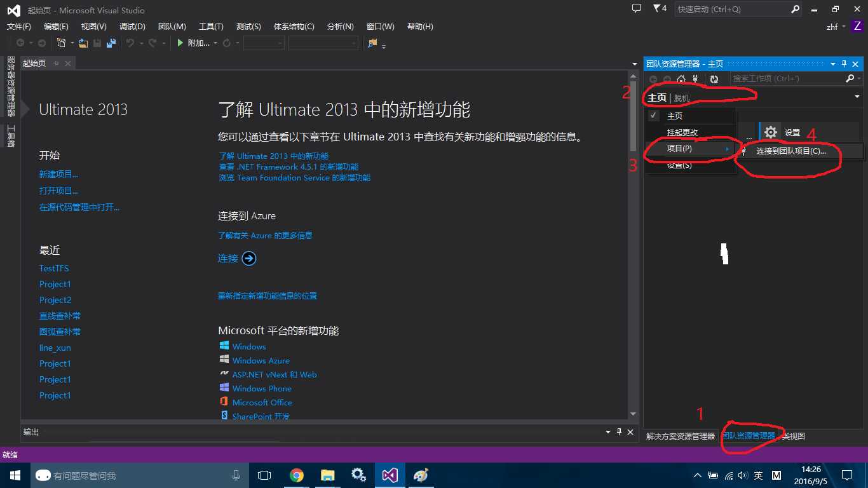Expand the 项目(P) submenu

pyautogui.click(x=690, y=149)
